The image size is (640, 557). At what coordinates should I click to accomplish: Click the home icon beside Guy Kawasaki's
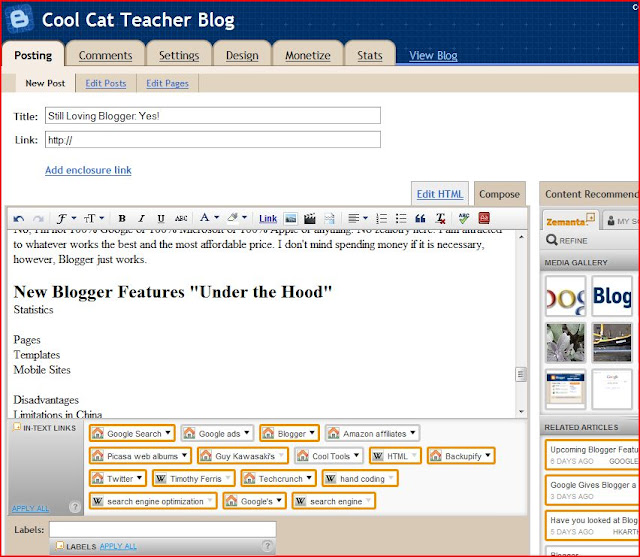coord(206,455)
